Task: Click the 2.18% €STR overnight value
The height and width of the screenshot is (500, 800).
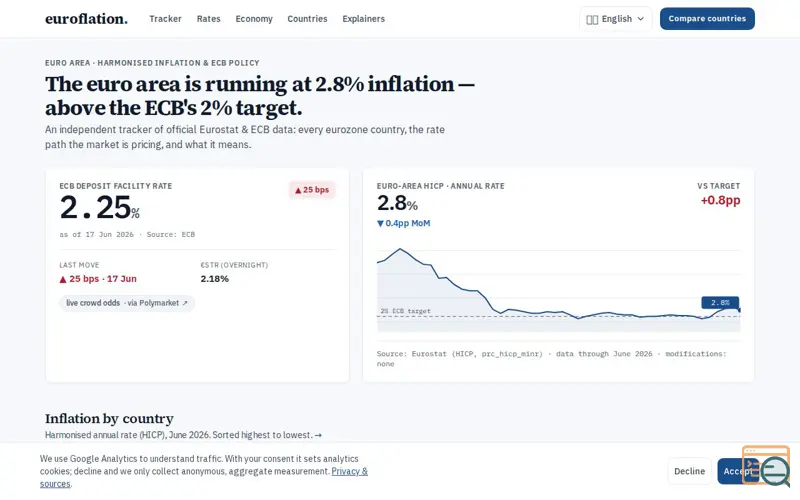Action: tap(214, 279)
